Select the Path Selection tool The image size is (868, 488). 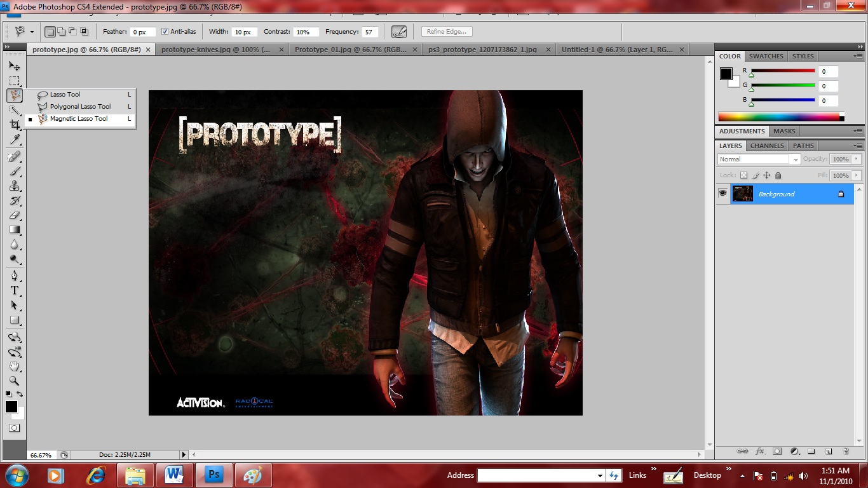pyautogui.click(x=14, y=306)
